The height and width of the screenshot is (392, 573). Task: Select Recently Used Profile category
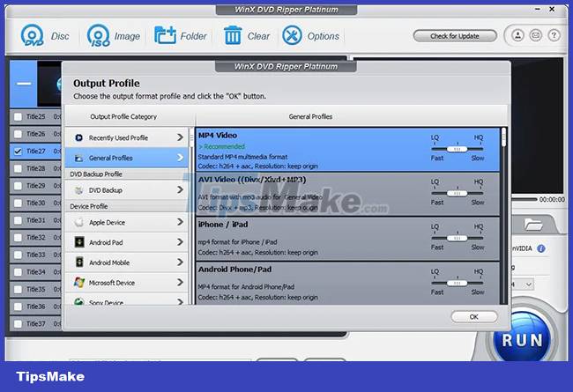[126, 137]
